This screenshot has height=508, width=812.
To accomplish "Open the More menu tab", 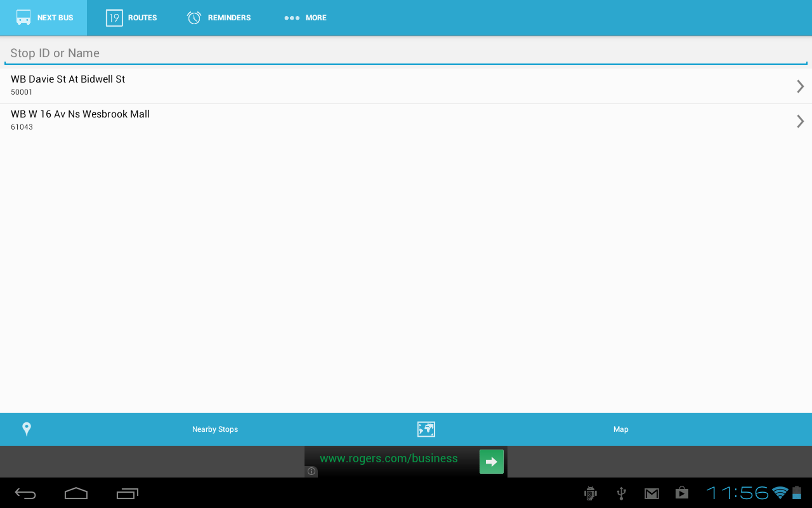I will 305,18.
